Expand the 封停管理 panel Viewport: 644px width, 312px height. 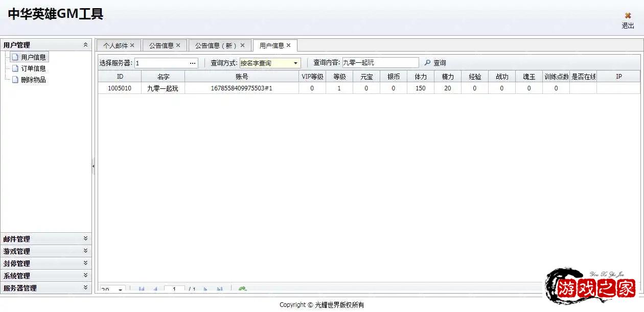click(x=85, y=263)
